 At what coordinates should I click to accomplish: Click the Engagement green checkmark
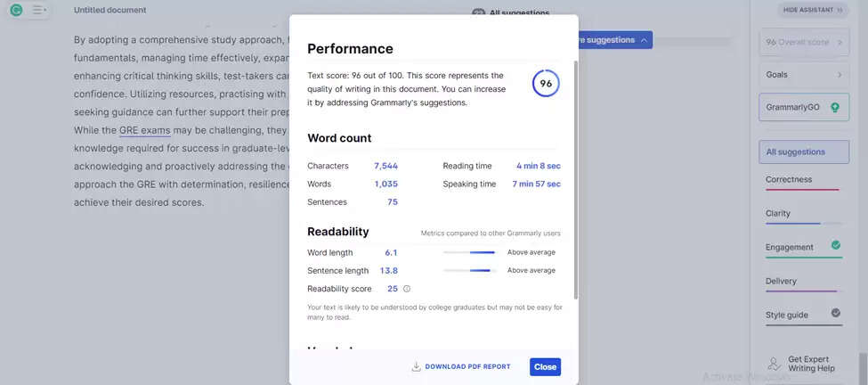(x=835, y=245)
